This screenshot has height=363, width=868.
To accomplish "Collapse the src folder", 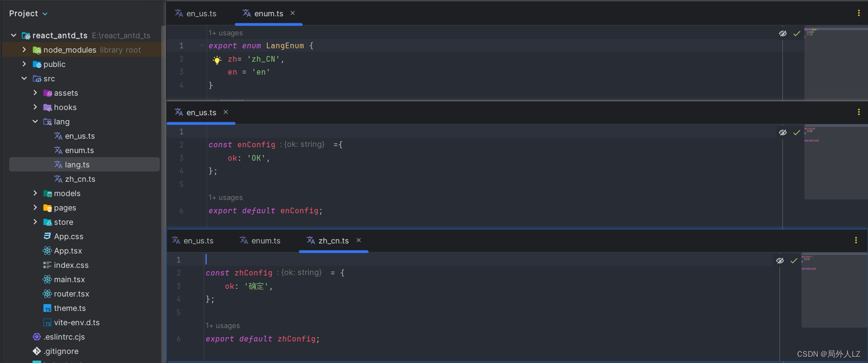I will pyautogui.click(x=24, y=78).
